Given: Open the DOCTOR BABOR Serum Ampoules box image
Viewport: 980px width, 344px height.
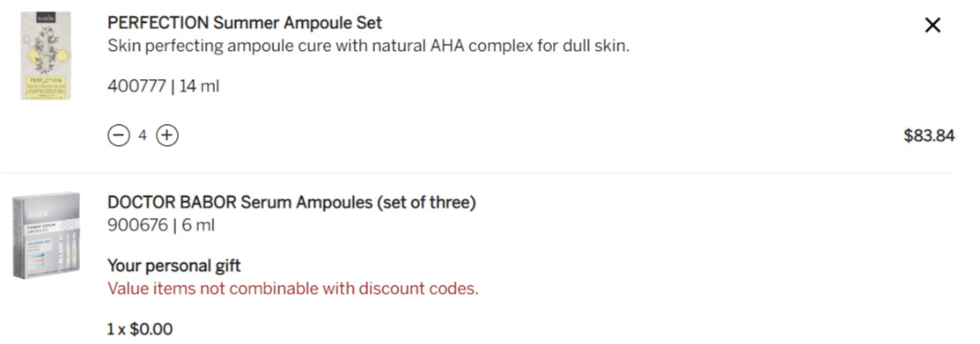Looking at the screenshot, I should click(46, 236).
